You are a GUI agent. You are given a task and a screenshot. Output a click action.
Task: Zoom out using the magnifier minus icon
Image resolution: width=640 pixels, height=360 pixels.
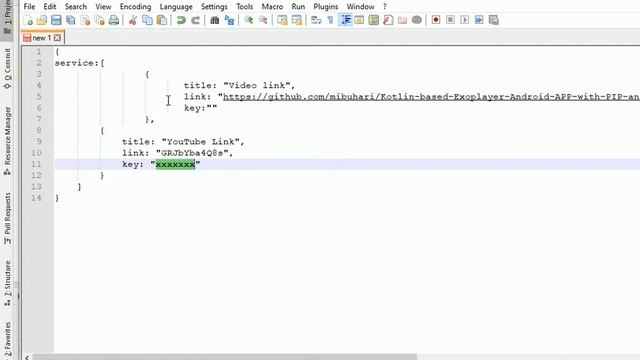click(x=263, y=20)
